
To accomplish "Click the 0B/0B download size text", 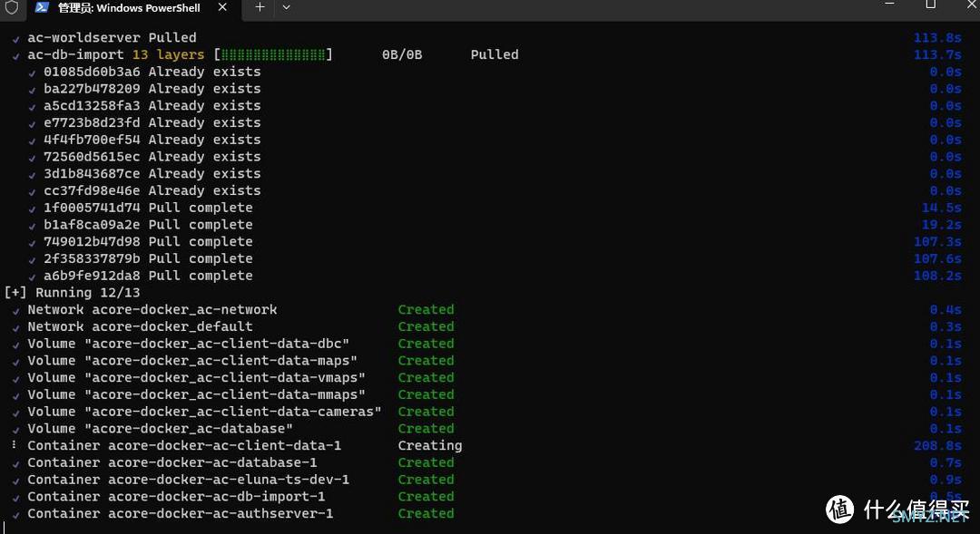I will [402, 54].
